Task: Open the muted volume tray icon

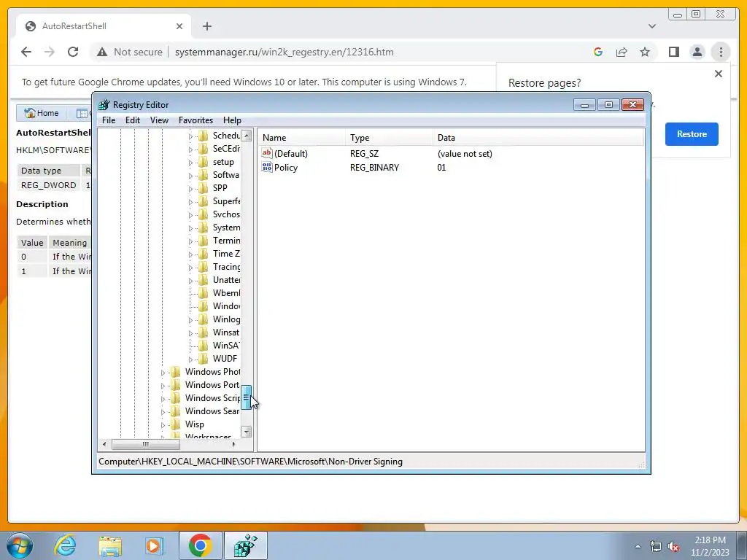Action: tap(673, 547)
